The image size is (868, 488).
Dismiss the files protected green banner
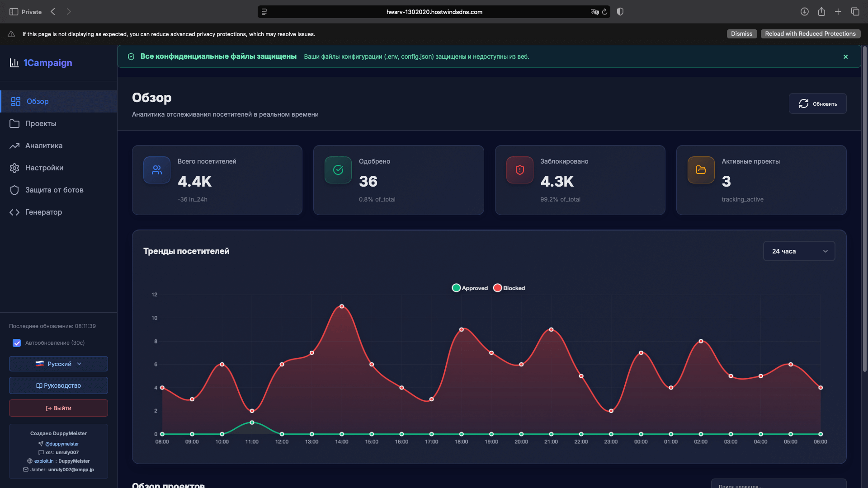pos(845,57)
